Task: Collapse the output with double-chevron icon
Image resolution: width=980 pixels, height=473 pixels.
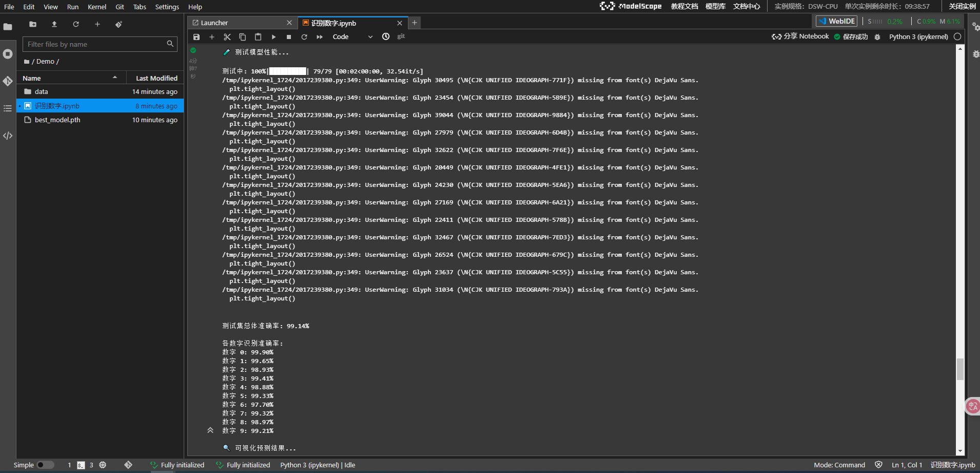Action: pos(210,430)
